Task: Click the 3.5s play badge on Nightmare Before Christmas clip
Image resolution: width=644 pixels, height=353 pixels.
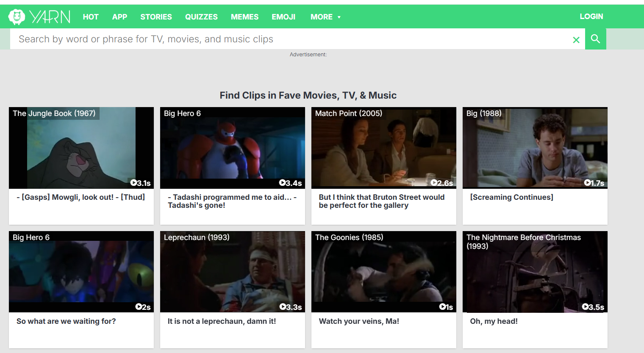Action: [593, 307]
